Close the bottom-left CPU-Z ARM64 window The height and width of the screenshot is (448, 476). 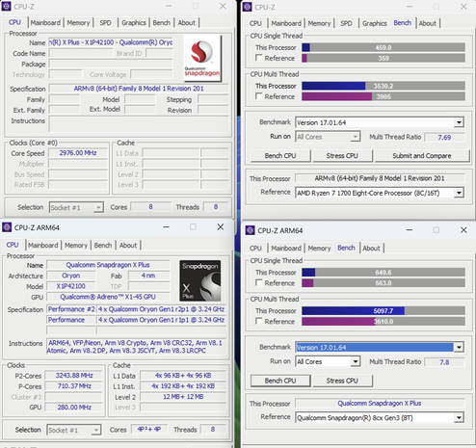click(x=221, y=227)
